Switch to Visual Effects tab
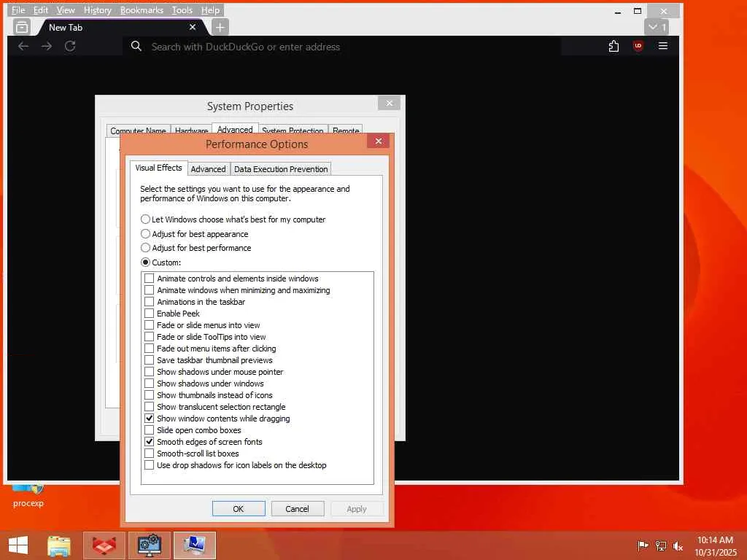The image size is (747, 560). [x=158, y=168]
